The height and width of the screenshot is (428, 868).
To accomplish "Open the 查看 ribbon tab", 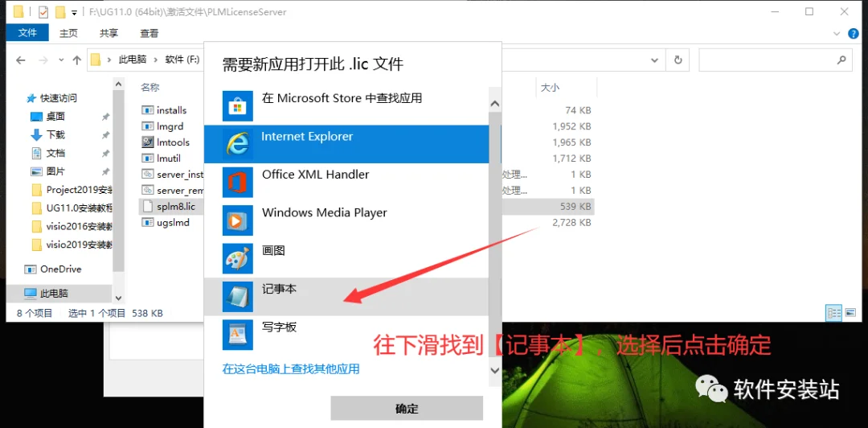I will tap(149, 33).
